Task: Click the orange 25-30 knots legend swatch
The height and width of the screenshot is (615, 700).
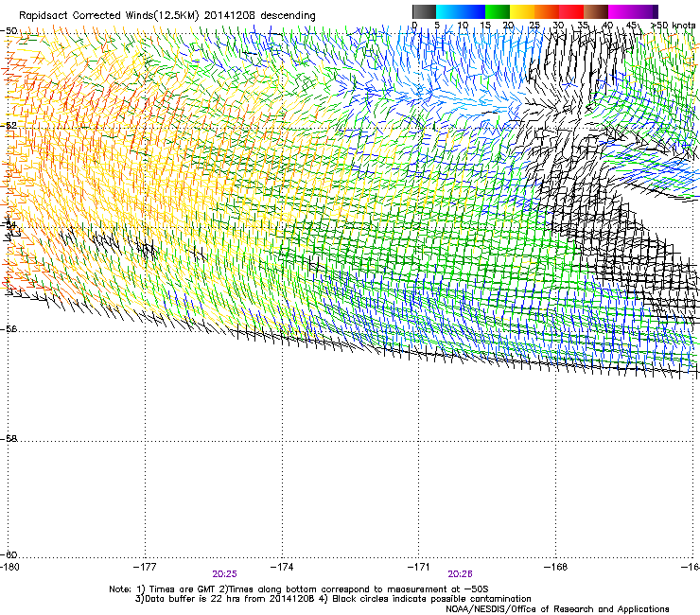Action: (546, 11)
